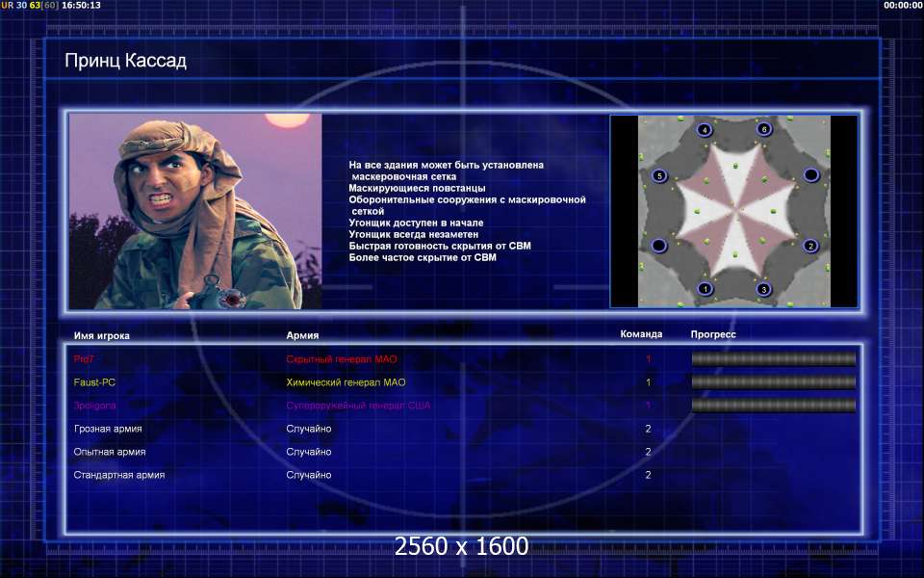Click start position 3 marker on map
The image size is (924, 578).
(763, 288)
